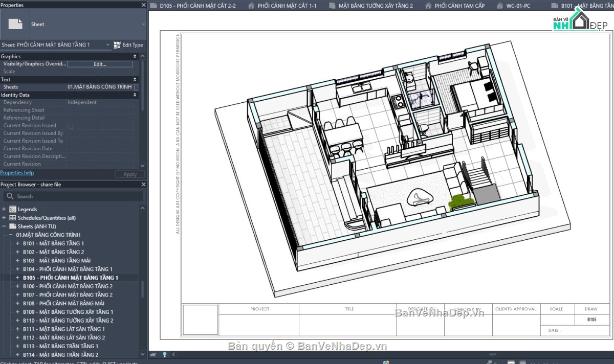Expand the B105 sheet node

point(17,278)
